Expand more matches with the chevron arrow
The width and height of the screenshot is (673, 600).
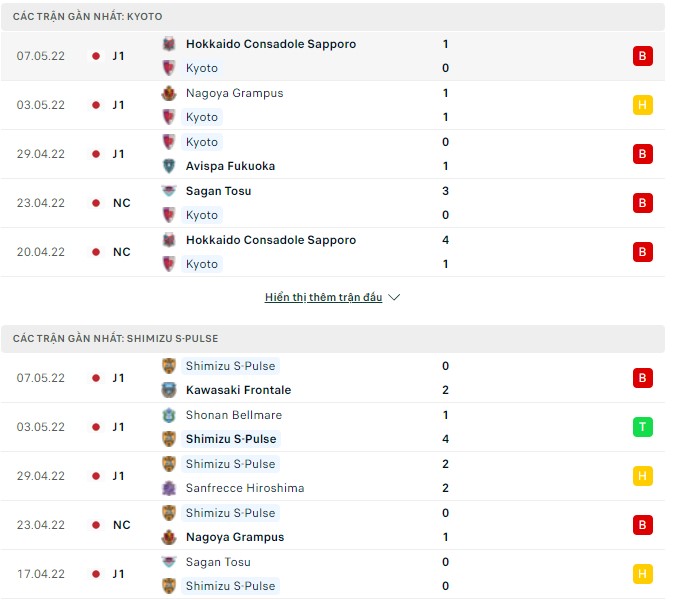pos(394,298)
